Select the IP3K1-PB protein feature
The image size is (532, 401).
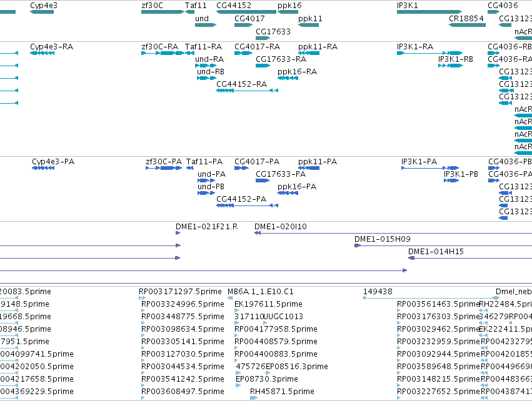[x=451, y=181]
